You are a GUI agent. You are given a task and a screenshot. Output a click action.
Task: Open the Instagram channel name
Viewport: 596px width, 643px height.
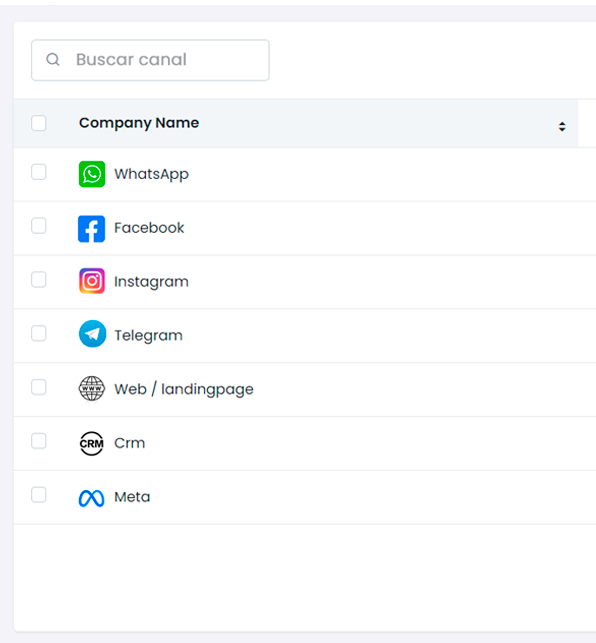tap(151, 282)
